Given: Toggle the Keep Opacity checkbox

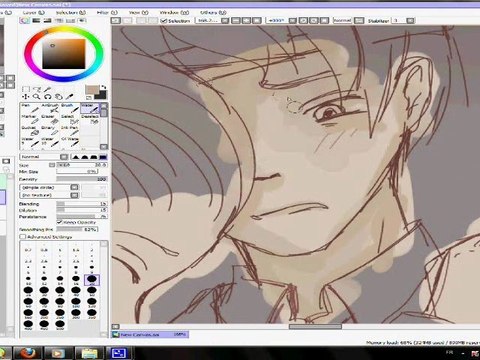Looking at the screenshot, I should click(x=59, y=222).
